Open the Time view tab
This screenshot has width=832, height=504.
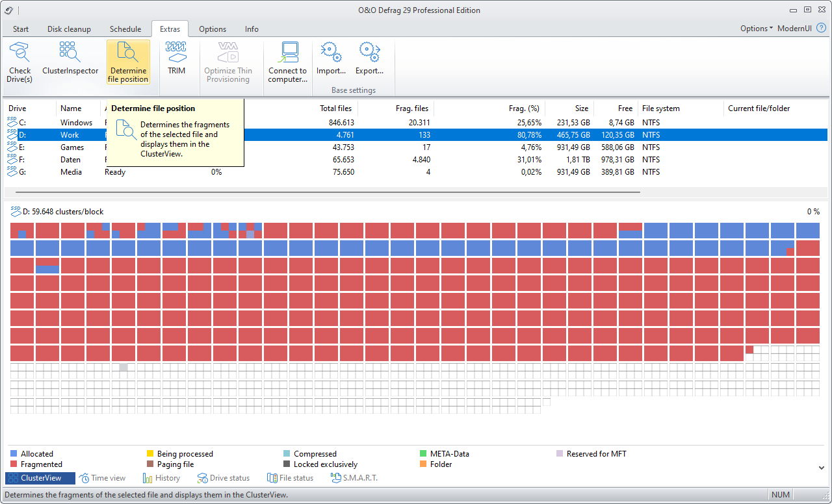point(103,478)
